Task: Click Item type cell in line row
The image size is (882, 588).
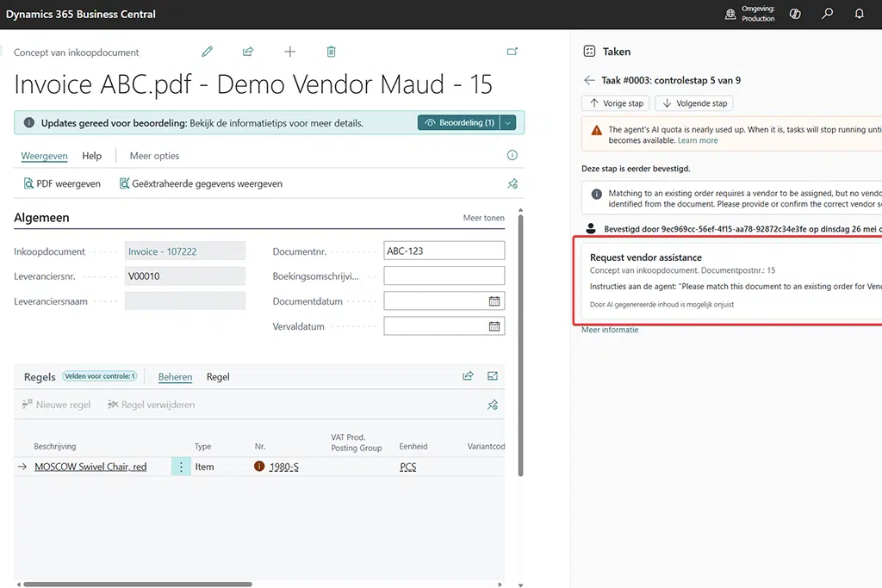Action: point(205,467)
